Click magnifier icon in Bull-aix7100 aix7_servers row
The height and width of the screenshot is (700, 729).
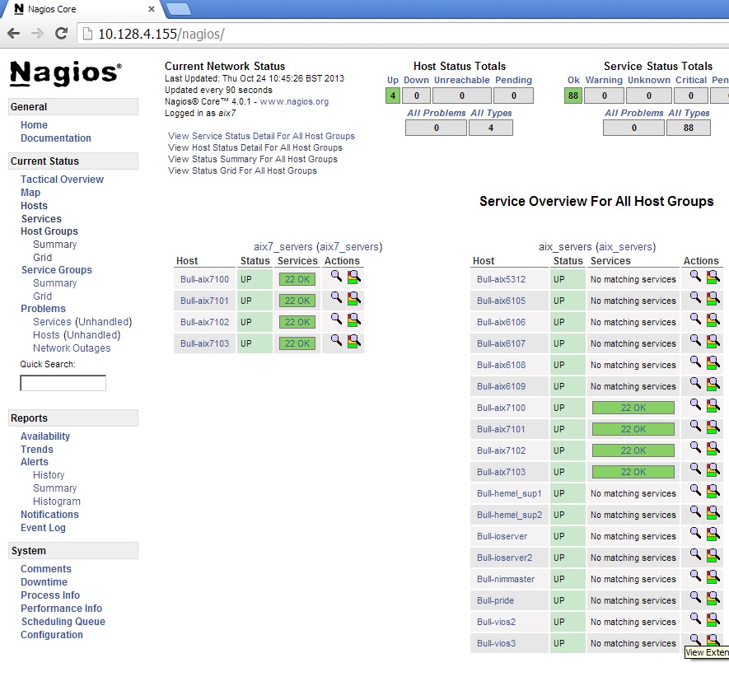pyautogui.click(x=336, y=276)
